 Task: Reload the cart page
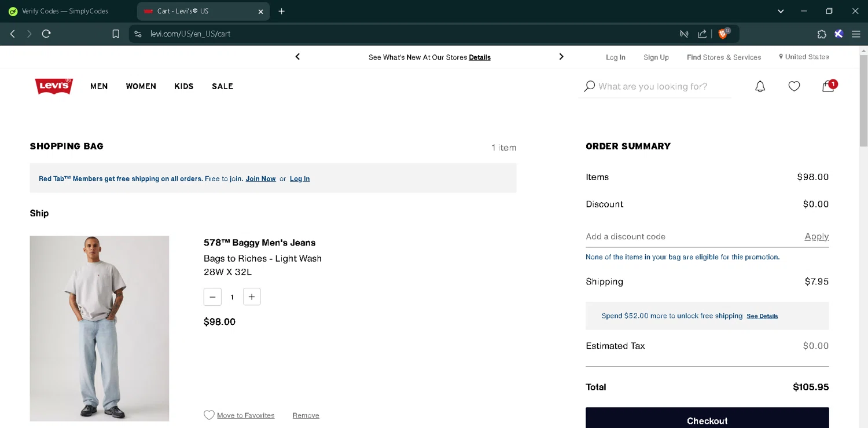[x=46, y=34]
